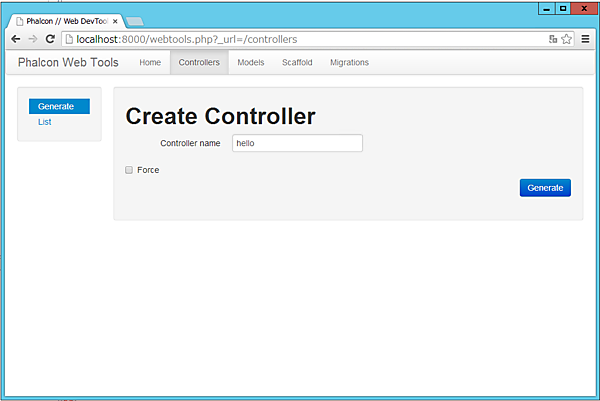The height and width of the screenshot is (401, 600).
Task: Focus the Controller name input field
Action: click(297, 143)
